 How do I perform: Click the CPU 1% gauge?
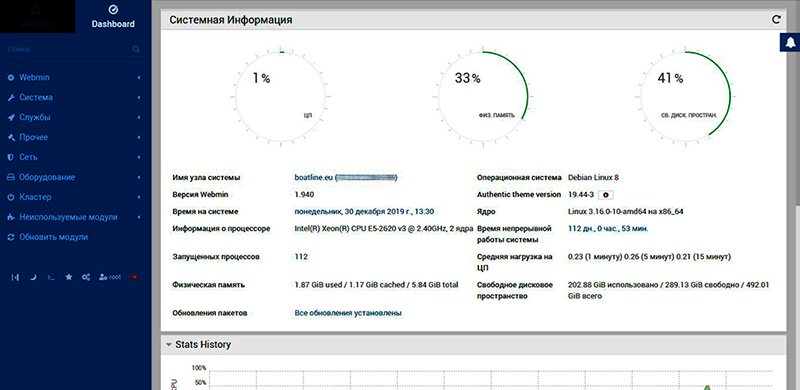(281, 96)
